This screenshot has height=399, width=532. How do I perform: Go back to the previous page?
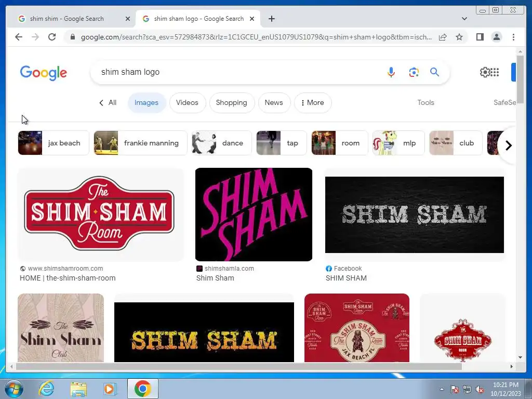19,37
